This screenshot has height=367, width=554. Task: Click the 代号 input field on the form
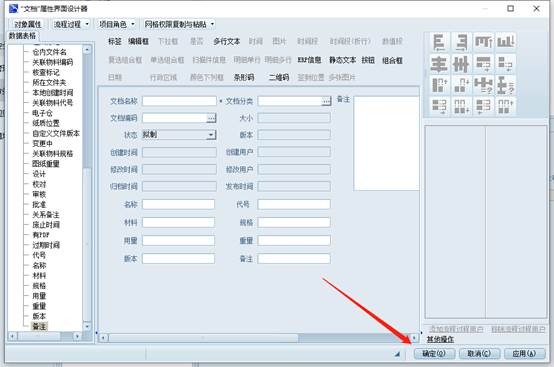(294, 204)
